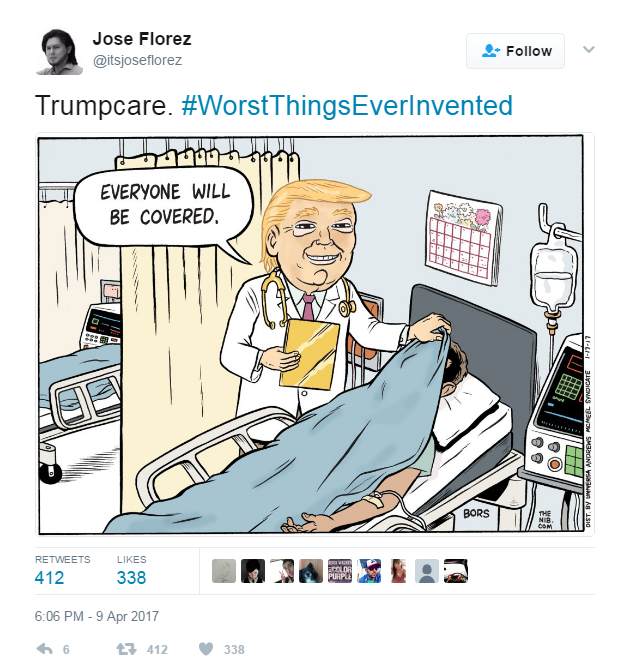Follow Jose Florez
Viewport: 626px width, 668px height.
pos(515,51)
